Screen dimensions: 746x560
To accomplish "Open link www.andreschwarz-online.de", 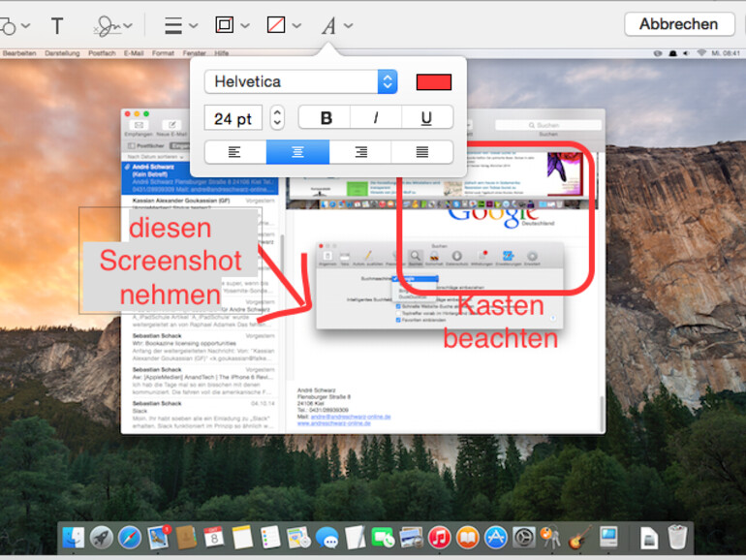I will (333, 423).
